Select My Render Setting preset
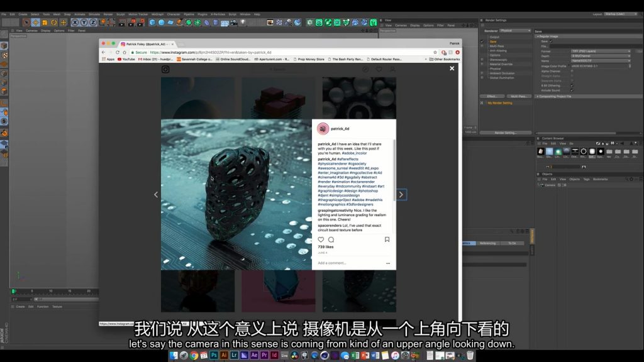The width and height of the screenshot is (644, 362). 500,103
